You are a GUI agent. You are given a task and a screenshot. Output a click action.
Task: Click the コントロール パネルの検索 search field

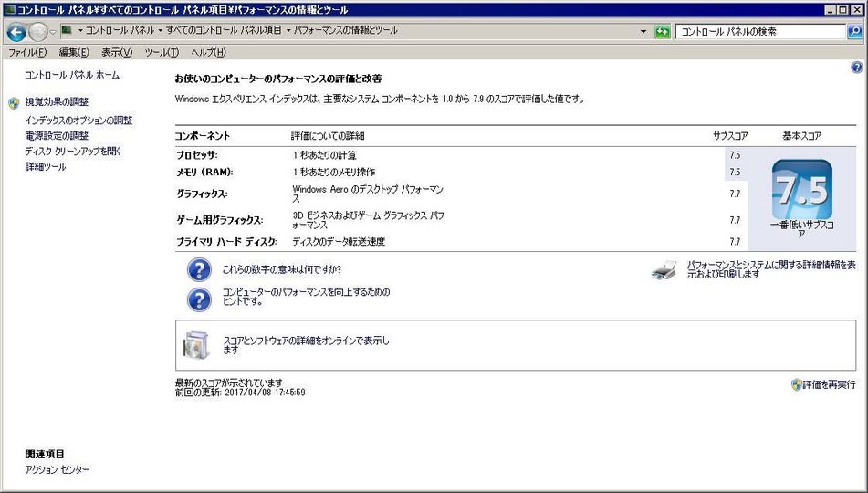761,32
